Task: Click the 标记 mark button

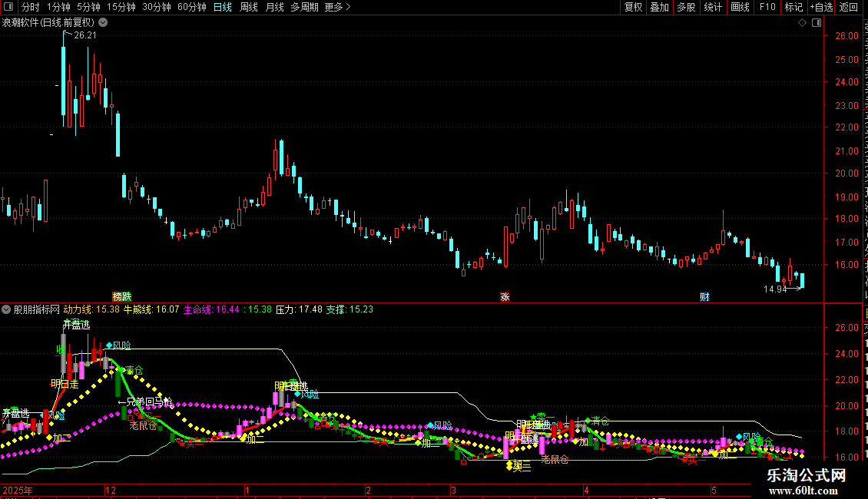Action: pyautogui.click(x=793, y=7)
